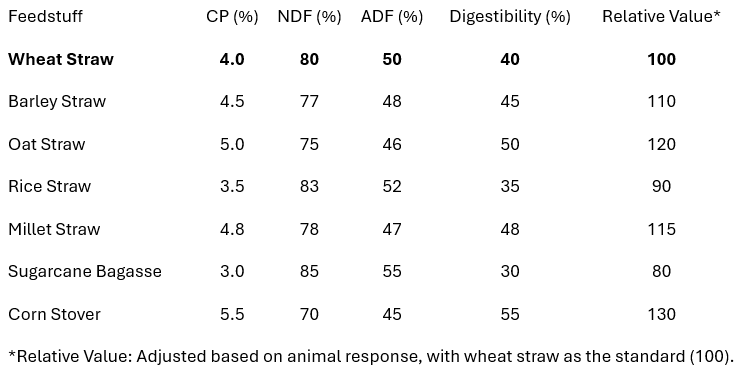Click the Millet Straw label
This screenshot has height=377, width=742.
(54, 229)
